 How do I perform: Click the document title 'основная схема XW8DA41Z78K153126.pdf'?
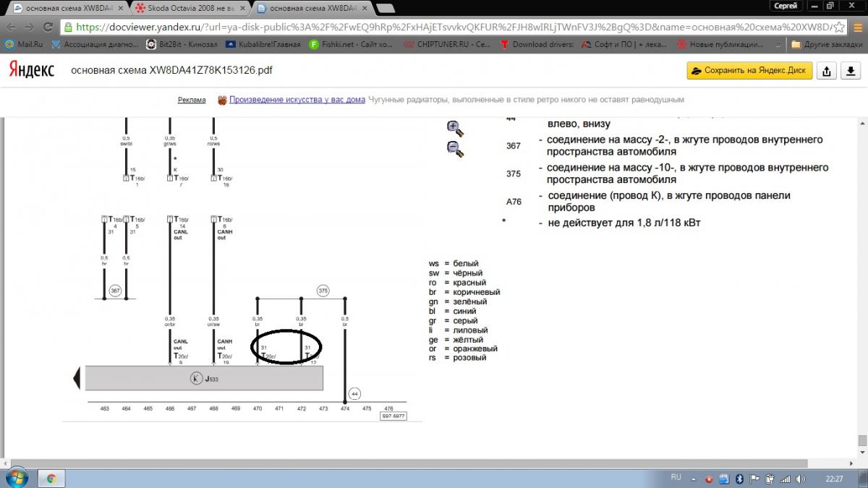point(171,71)
